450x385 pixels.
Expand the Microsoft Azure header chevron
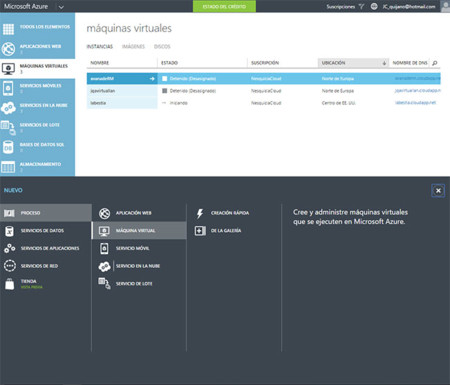pos(61,7)
